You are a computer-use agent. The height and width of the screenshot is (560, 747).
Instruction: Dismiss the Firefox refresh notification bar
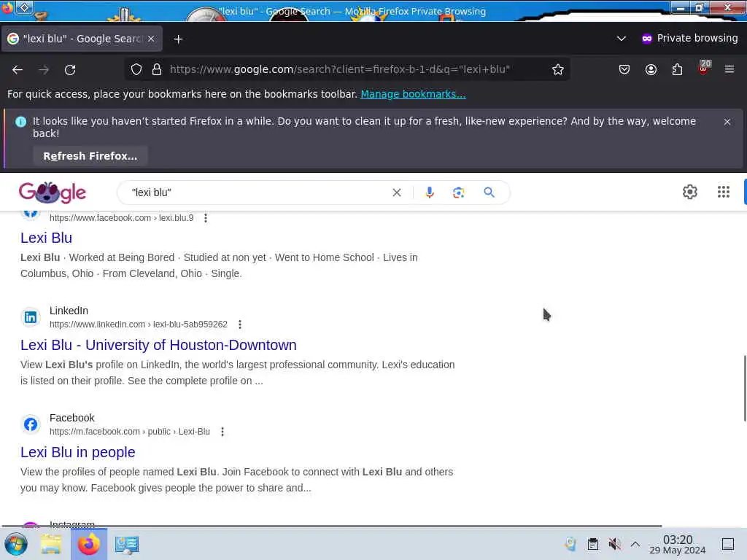(727, 122)
